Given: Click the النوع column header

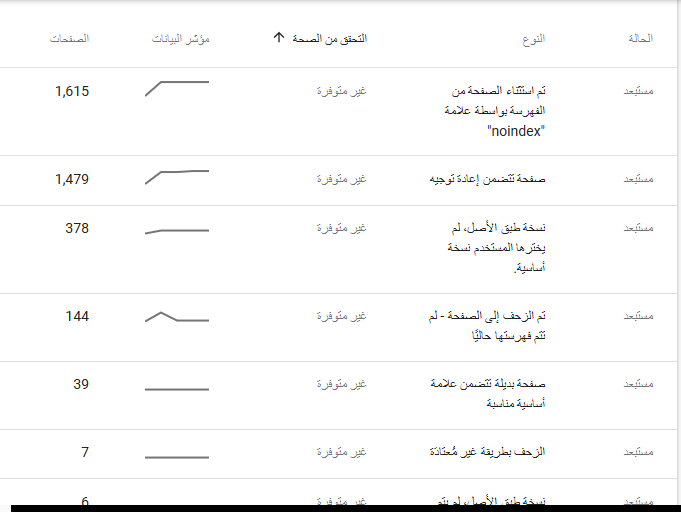Looking at the screenshot, I should point(534,39).
